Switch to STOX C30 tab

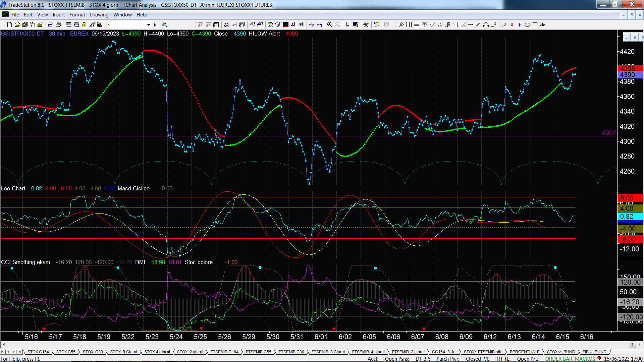pyautogui.click(x=93, y=352)
